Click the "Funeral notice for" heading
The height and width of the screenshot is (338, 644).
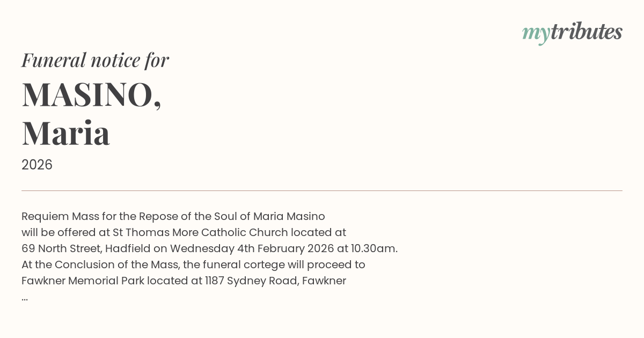tap(95, 60)
